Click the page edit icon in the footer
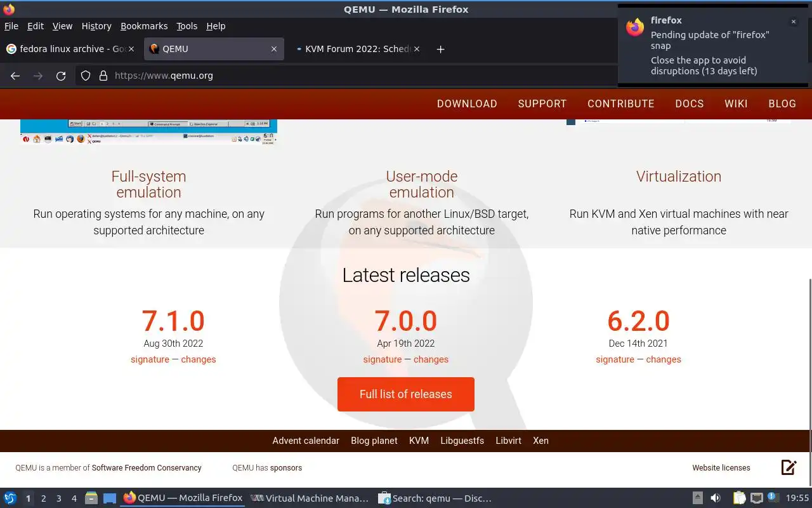Viewport: 812px width, 508px height. (789, 467)
